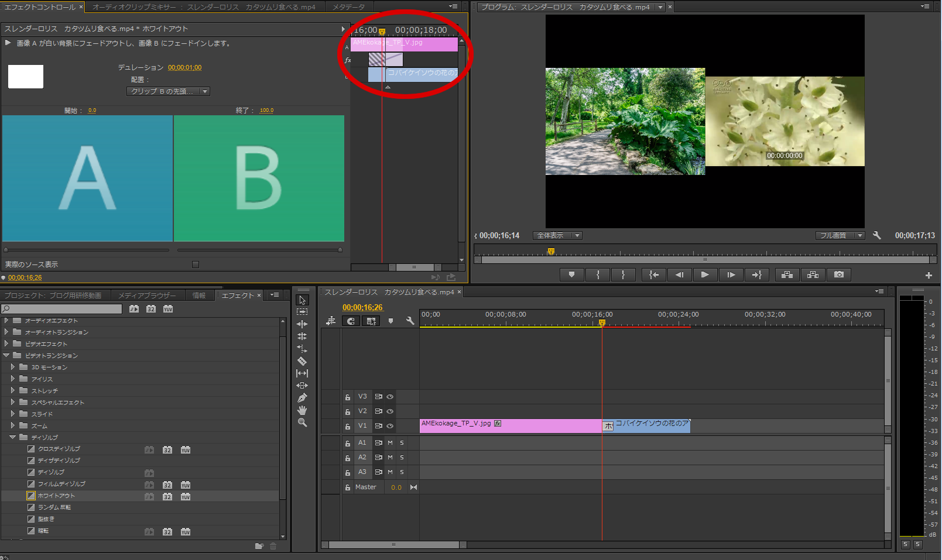Select the Rate Stretch tool
The width and height of the screenshot is (942, 560).
302,349
